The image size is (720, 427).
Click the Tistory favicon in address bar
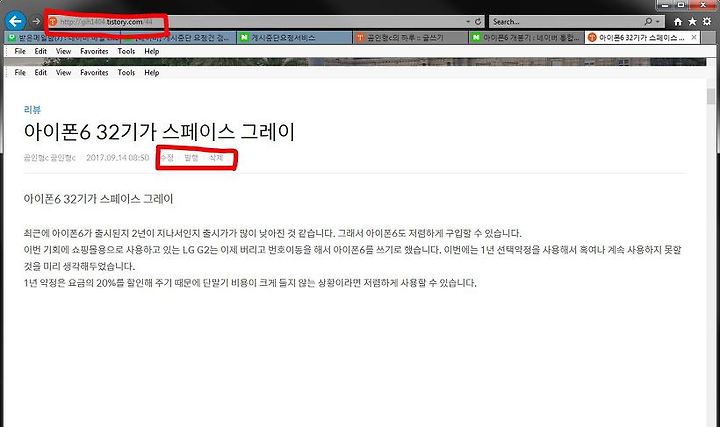(x=53, y=22)
